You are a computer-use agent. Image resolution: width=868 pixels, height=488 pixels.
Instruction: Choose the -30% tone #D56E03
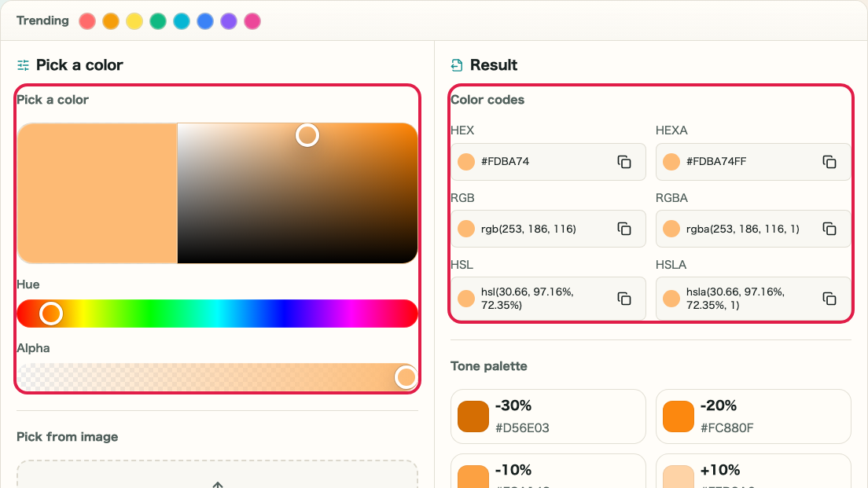[548, 416]
